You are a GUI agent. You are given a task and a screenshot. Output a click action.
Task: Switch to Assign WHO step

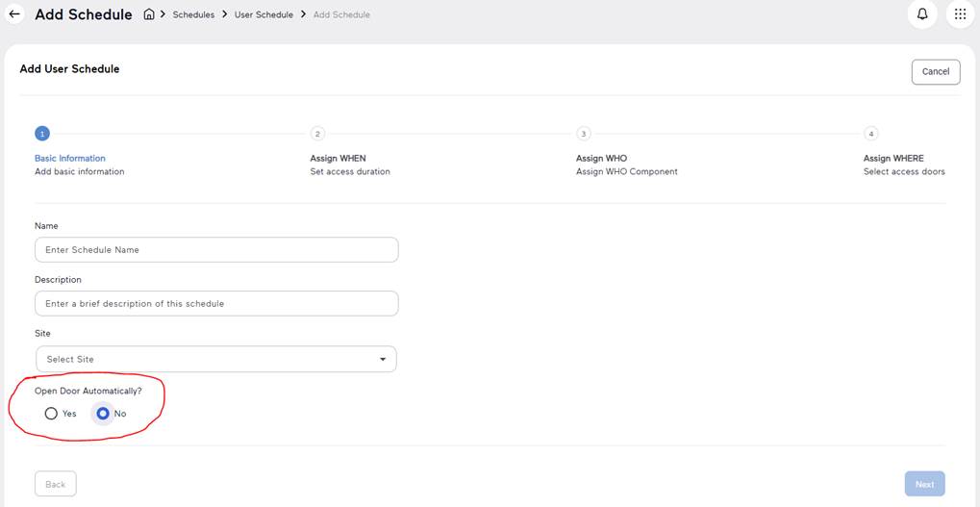601,158
